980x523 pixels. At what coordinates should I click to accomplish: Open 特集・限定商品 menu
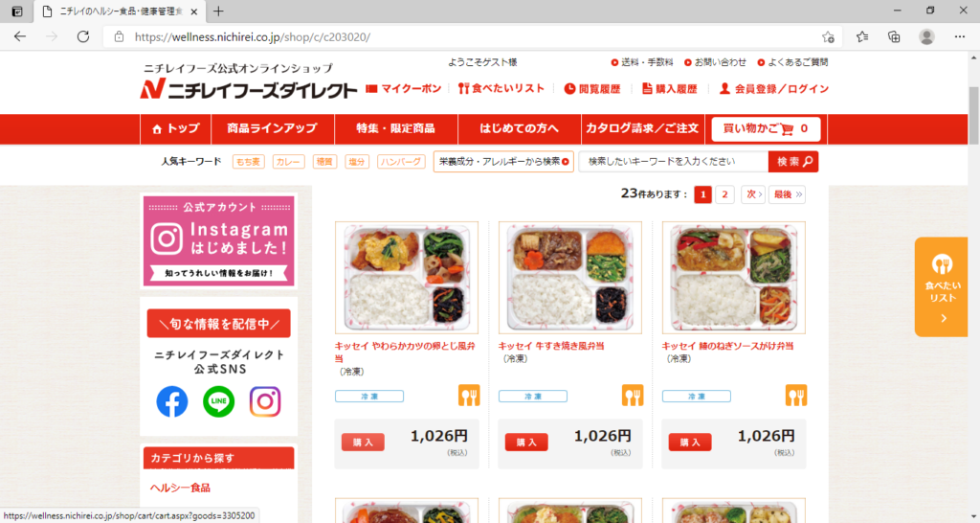pyautogui.click(x=395, y=129)
